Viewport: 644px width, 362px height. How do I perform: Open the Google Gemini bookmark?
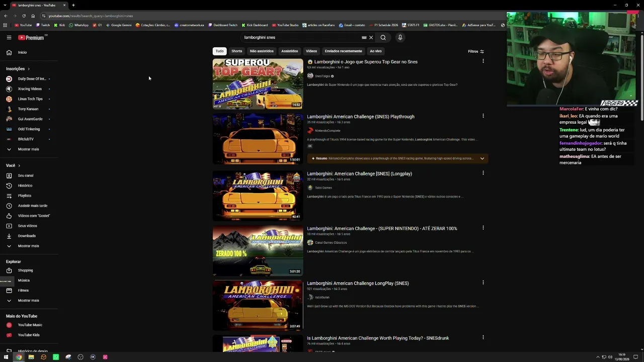pyautogui.click(x=119, y=25)
